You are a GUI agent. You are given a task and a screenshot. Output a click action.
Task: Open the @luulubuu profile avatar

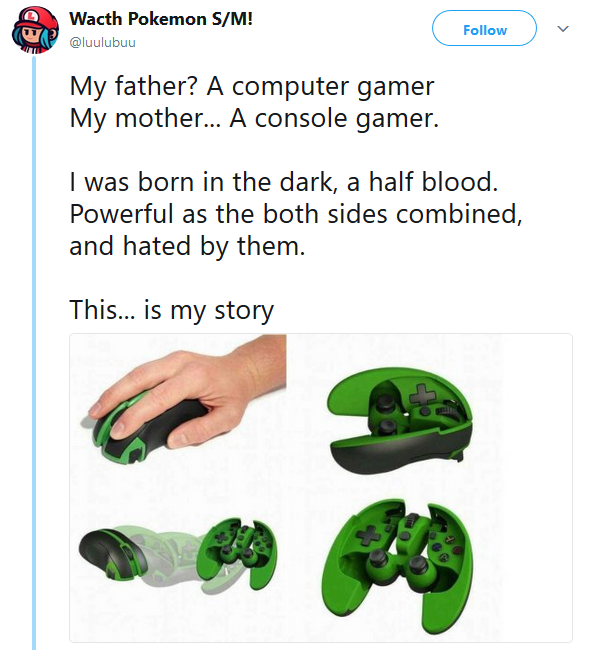tap(35, 30)
